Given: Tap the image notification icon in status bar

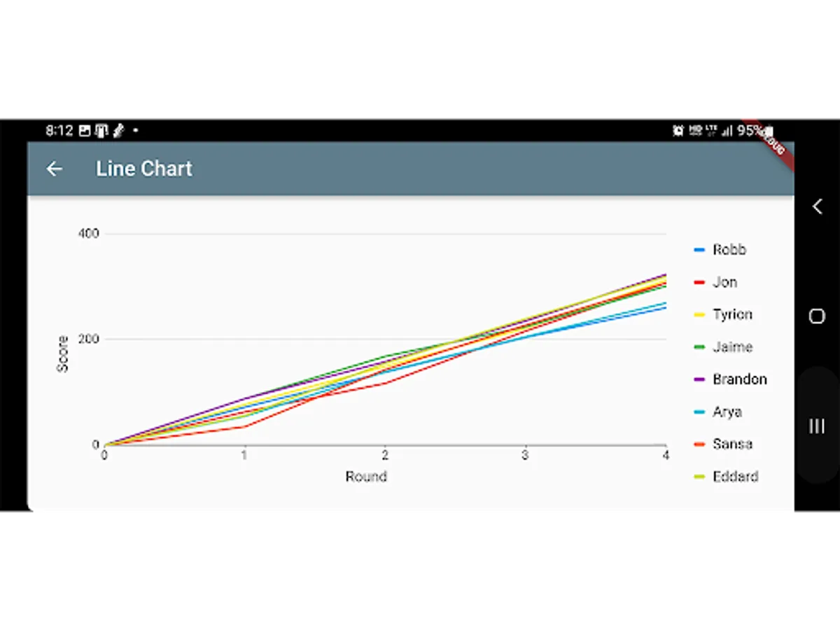Looking at the screenshot, I should (85, 130).
